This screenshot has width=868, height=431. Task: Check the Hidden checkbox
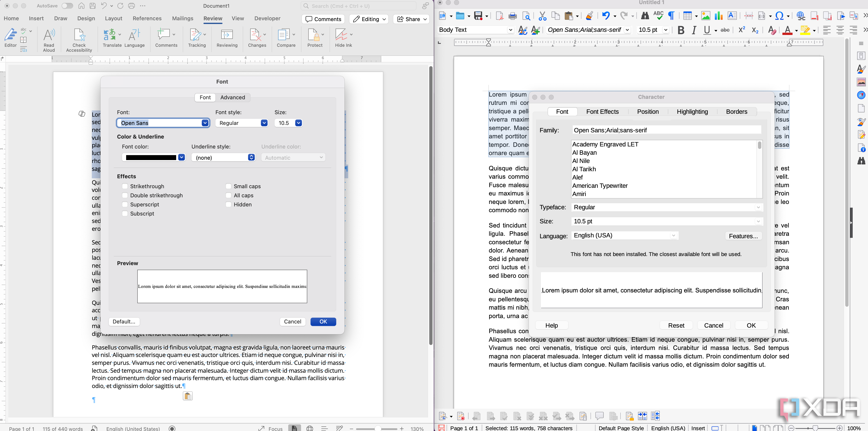click(228, 204)
